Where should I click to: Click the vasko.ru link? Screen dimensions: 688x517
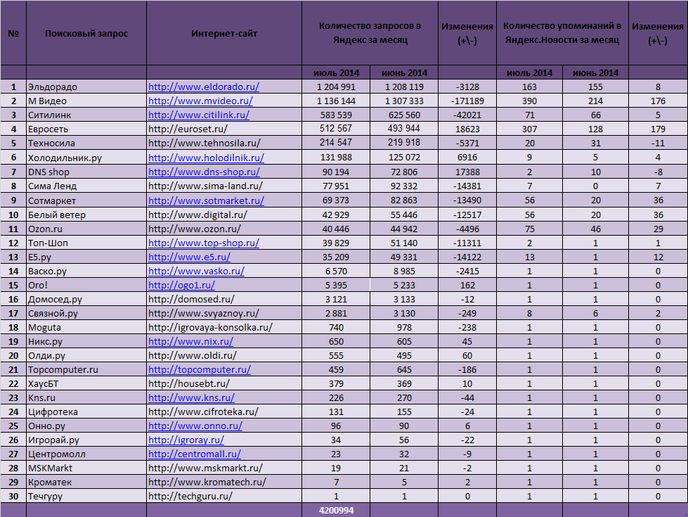tap(196, 271)
